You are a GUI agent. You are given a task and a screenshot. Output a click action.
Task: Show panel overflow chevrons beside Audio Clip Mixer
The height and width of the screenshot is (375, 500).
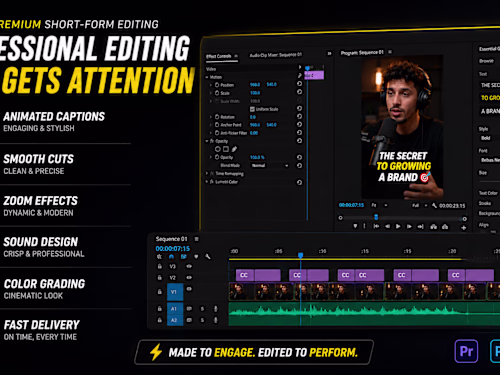point(329,53)
